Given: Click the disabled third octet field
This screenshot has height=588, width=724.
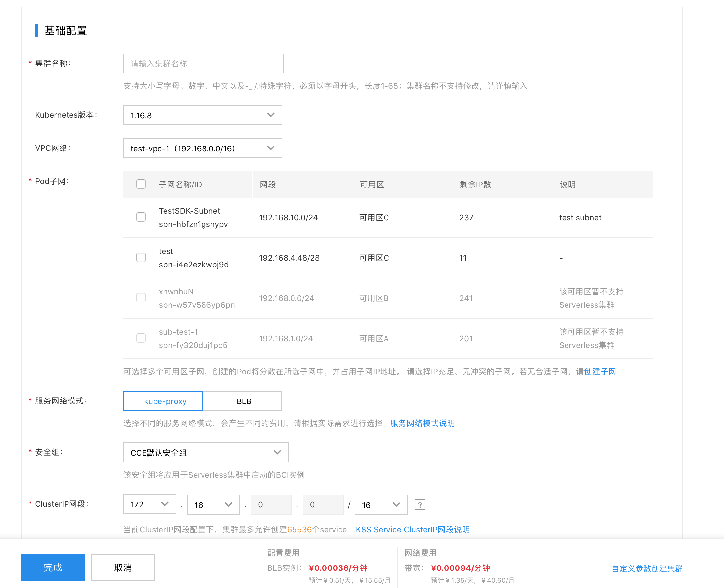Looking at the screenshot, I should point(271,504).
